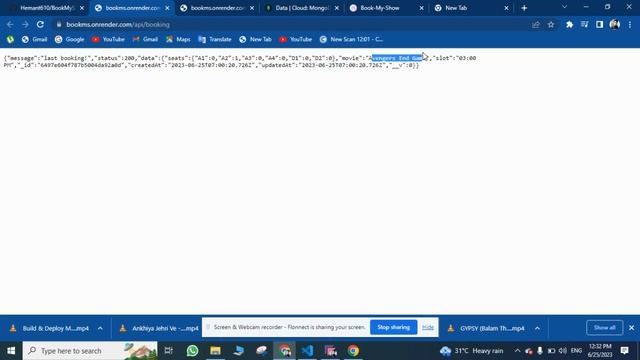The width and height of the screenshot is (640, 360).
Task: Click the taskbar search box
Action: coord(90,351)
